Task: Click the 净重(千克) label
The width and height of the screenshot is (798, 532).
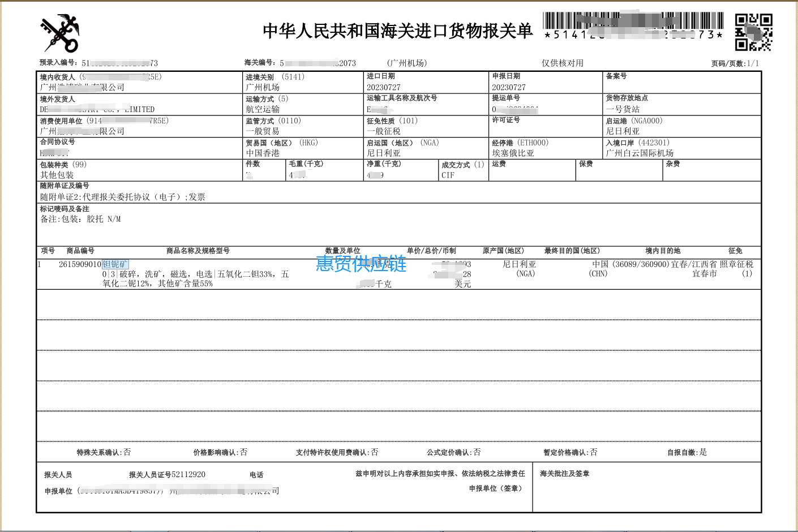Action: [x=384, y=164]
